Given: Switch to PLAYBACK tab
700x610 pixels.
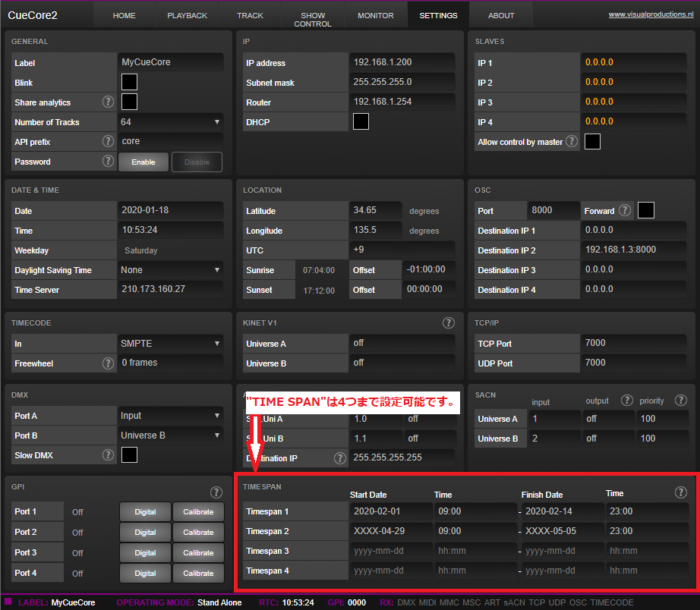Looking at the screenshot, I should 187,16.
